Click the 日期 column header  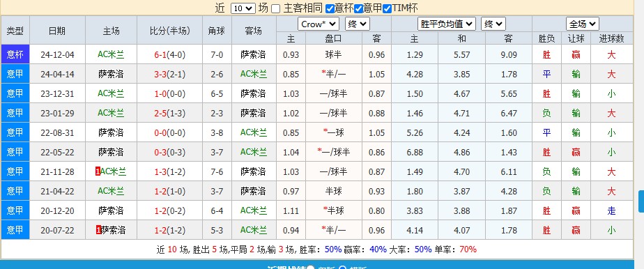point(57,31)
